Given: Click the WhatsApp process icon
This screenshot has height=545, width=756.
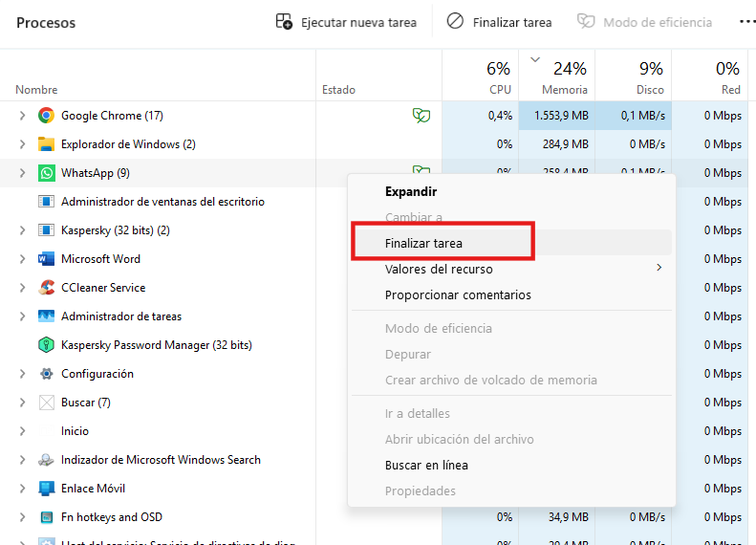Looking at the screenshot, I should click(x=46, y=173).
